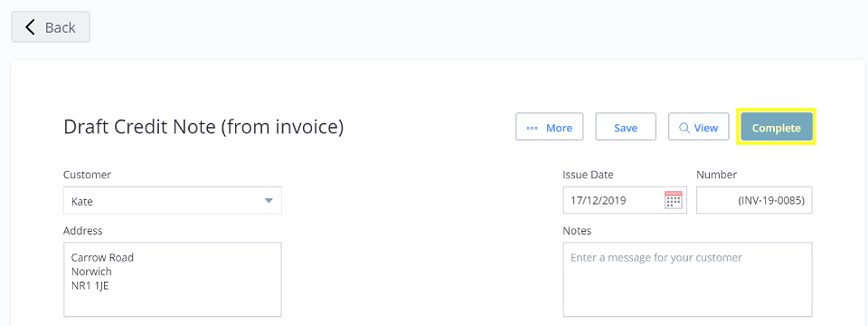Expand the Customer dropdown arrow
The width and height of the screenshot is (868, 326).
269,201
